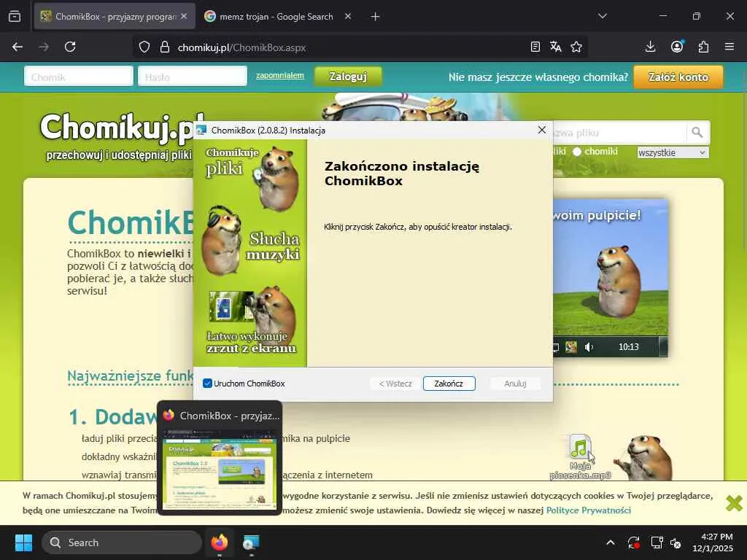Click the Załóż konto button

click(678, 77)
